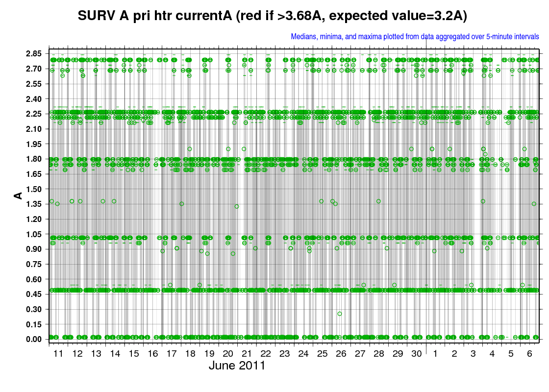This screenshot has height=392, width=549.
Task: Select y-axis tick label 1.65
Action: pyautogui.click(x=34, y=174)
